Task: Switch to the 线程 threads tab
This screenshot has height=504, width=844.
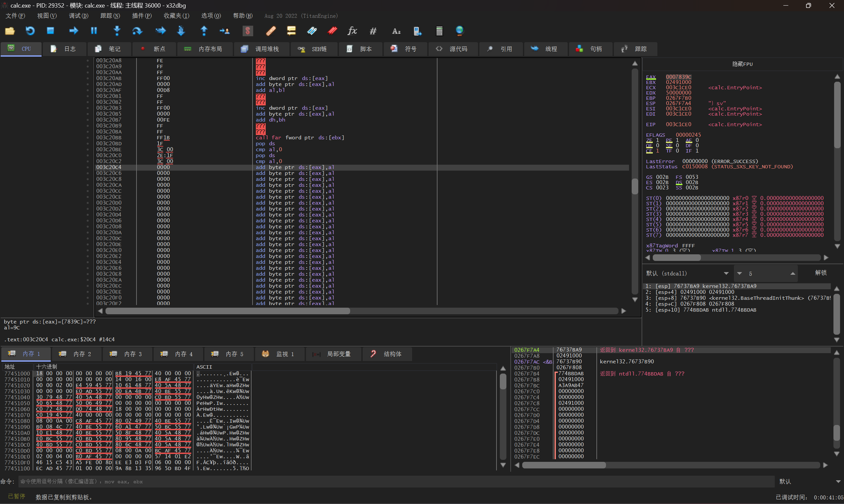Action: (546, 49)
